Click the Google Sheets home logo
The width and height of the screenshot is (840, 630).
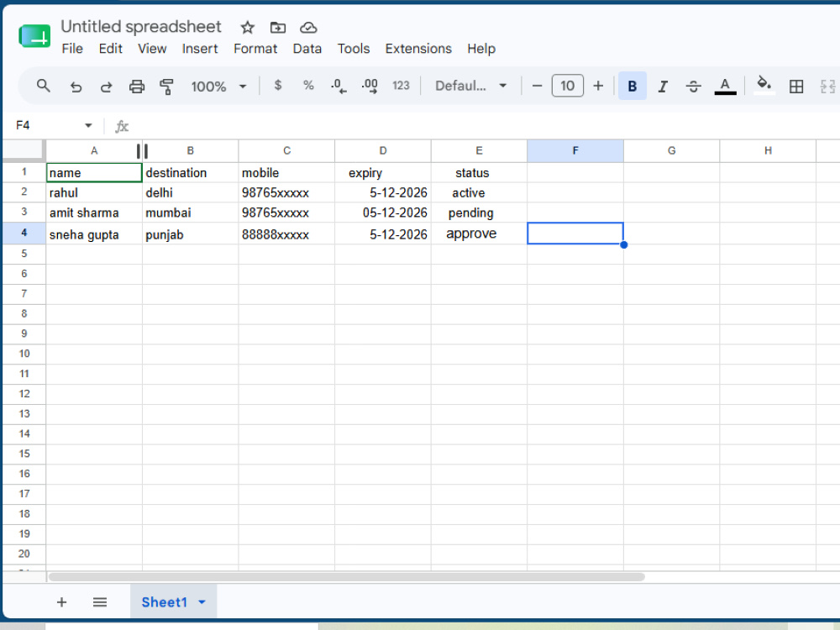pyautogui.click(x=34, y=36)
